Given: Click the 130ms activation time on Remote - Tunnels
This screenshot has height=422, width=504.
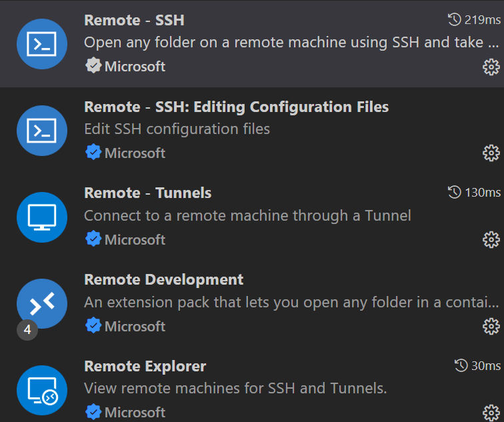Looking at the screenshot, I should tap(473, 193).
